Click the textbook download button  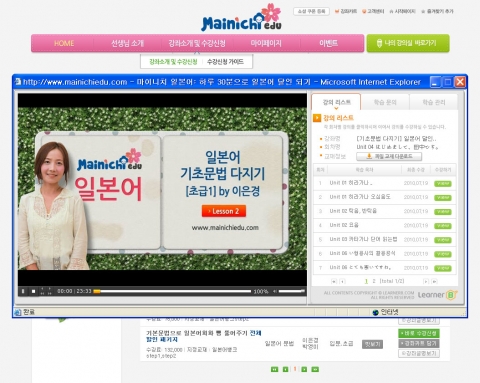tap(389, 156)
